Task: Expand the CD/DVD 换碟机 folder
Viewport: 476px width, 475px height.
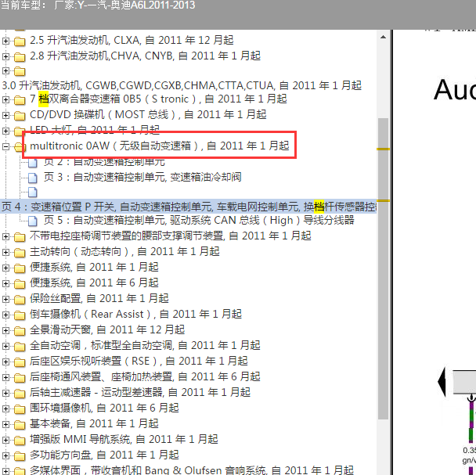Action: pyautogui.click(x=5, y=115)
